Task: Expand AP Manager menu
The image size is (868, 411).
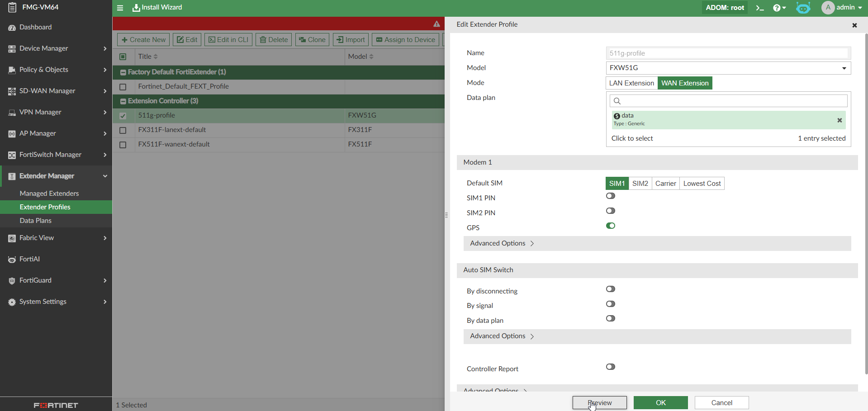Action: [56, 133]
